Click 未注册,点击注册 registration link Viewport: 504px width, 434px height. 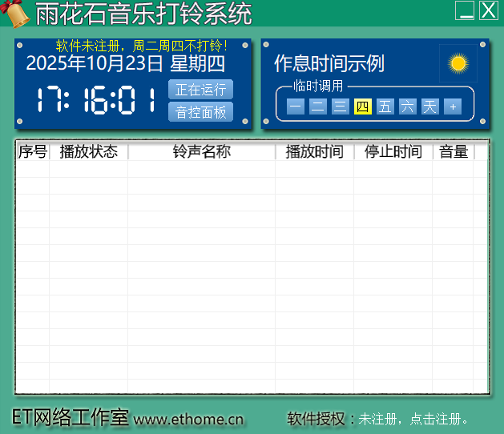coord(413,419)
